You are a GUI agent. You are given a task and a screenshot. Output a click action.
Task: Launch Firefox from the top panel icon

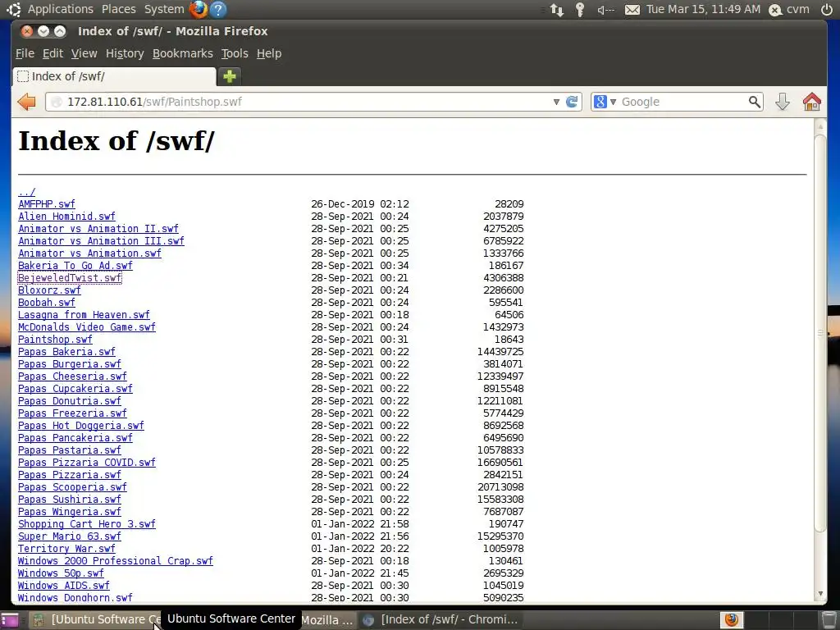pos(199,9)
